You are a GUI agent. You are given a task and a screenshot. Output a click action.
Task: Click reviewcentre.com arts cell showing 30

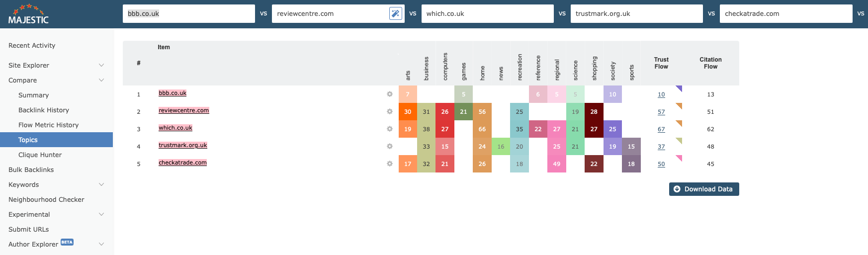pyautogui.click(x=408, y=112)
